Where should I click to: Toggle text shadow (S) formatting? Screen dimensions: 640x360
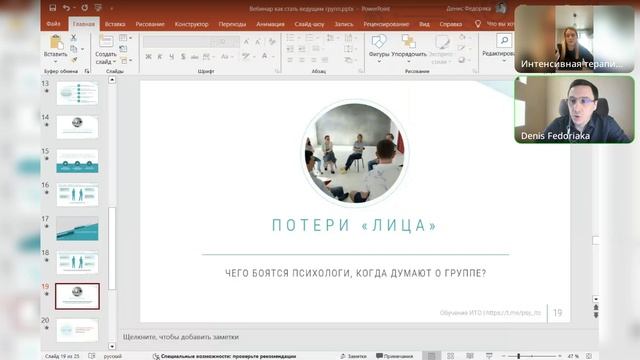pos(183,57)
